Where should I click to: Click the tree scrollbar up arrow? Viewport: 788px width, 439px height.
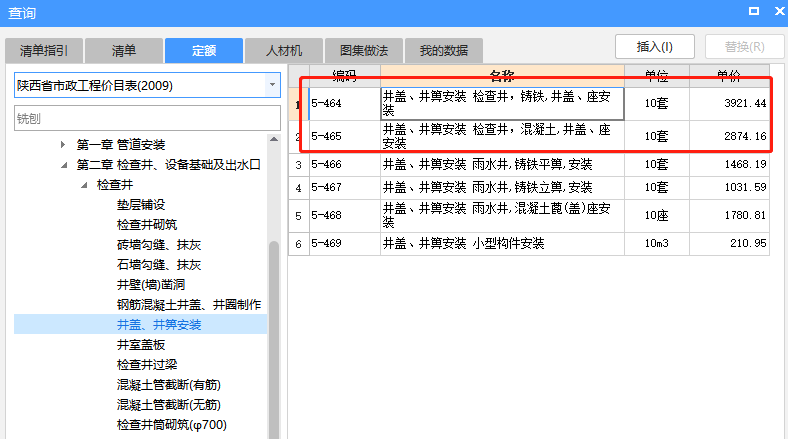coord(274,139)
